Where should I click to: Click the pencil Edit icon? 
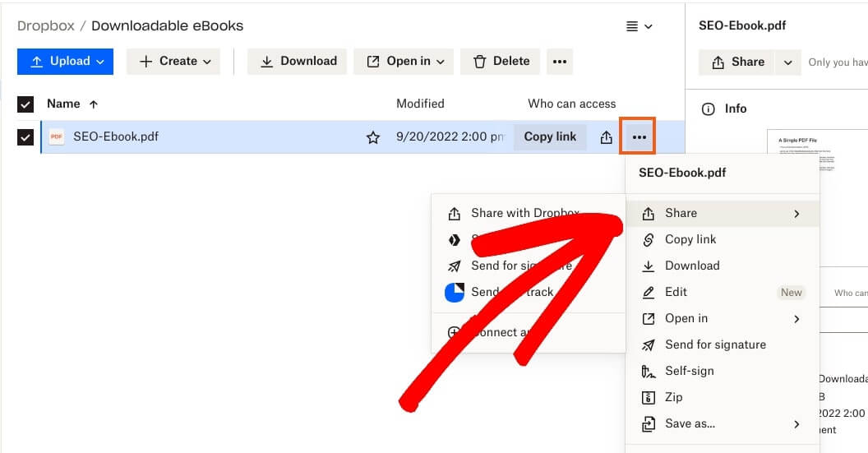coord(649,293)
